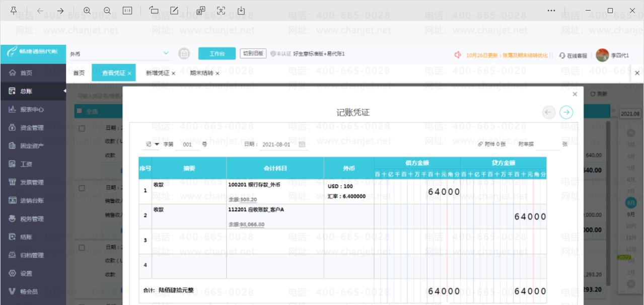Toggle the 全选 select-all checkbox
644x305 pixels.
[x=79, y=111]
